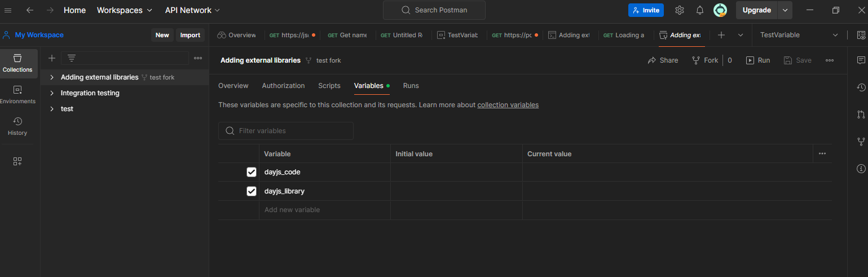Share the collection
Viewport: 868px width, 277px height.
[x=663, y=60]
